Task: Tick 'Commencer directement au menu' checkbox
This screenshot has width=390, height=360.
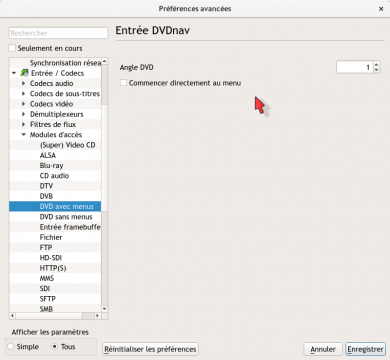Action: (x=123, y=83)
